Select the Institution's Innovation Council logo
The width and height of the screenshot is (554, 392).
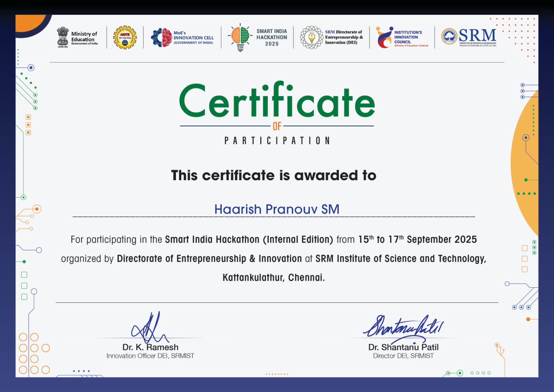(384, 37)
